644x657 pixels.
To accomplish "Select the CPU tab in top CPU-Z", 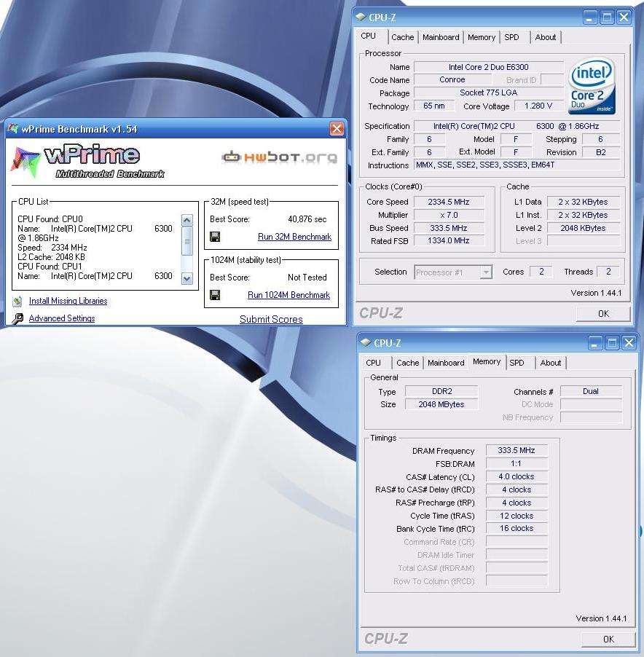I will (x=369, y=36).
